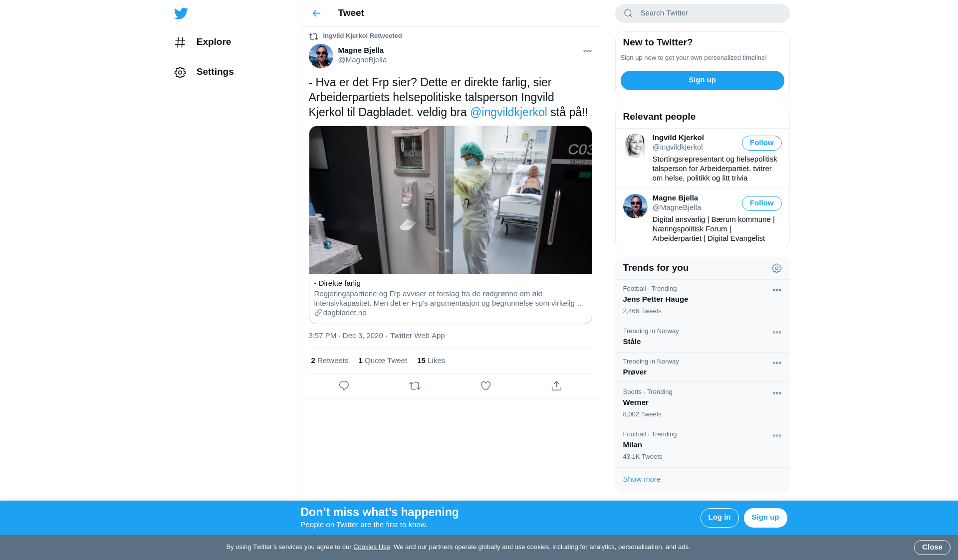This screenshot has height=560, width=958.
Task: Go back using the arrow beside Tweet
Action: (316, 13)
